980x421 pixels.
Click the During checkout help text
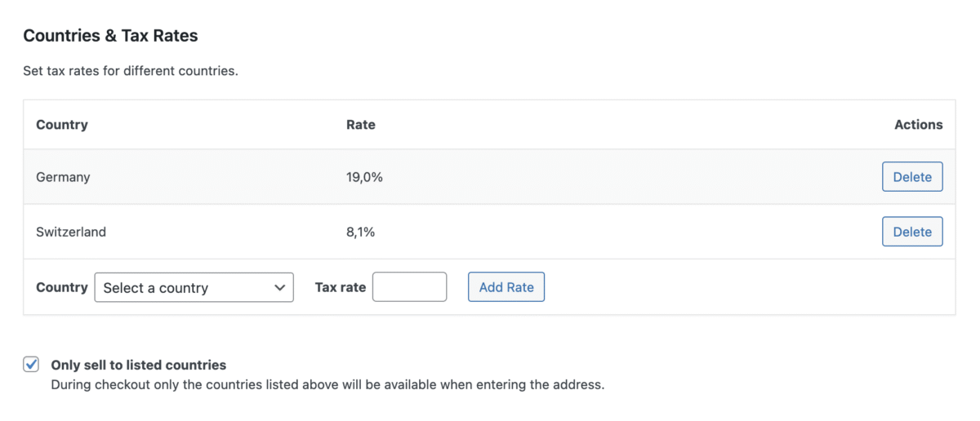(327, 384)
